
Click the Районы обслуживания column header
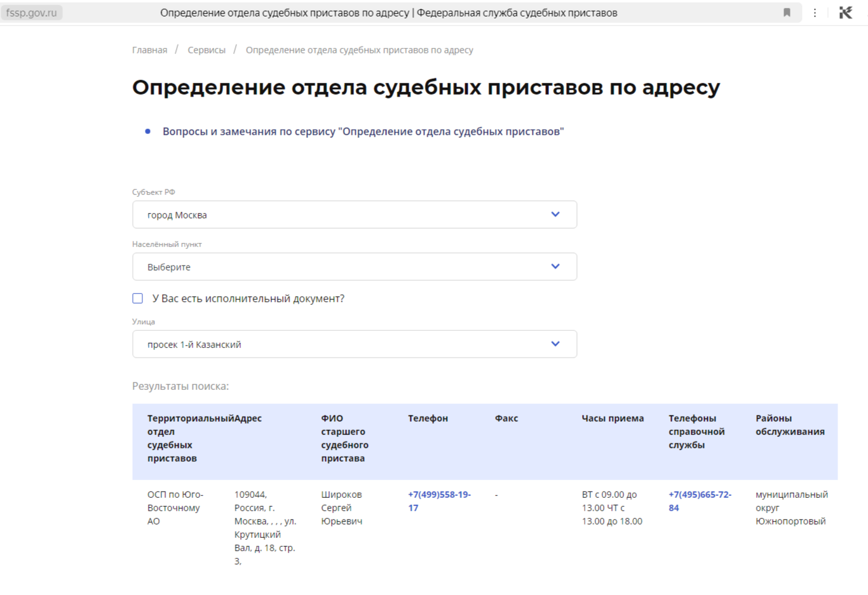(790, 425)
